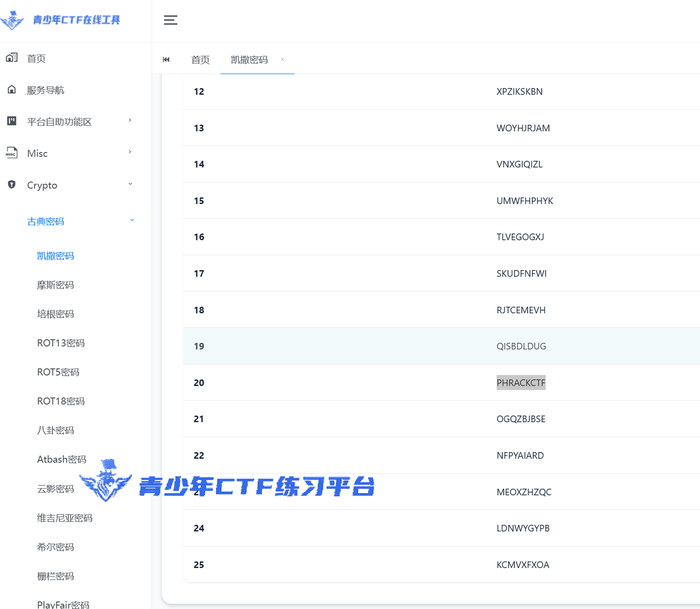The image size is (700, 609).
Task: Expand the Crypto dropdown arrow
Action: click(x=130, y=184)
